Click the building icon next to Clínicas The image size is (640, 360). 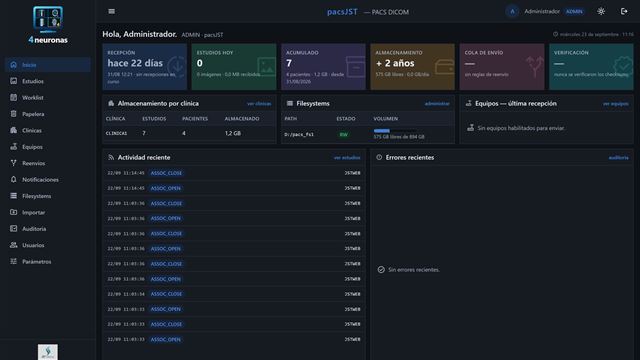13,130
